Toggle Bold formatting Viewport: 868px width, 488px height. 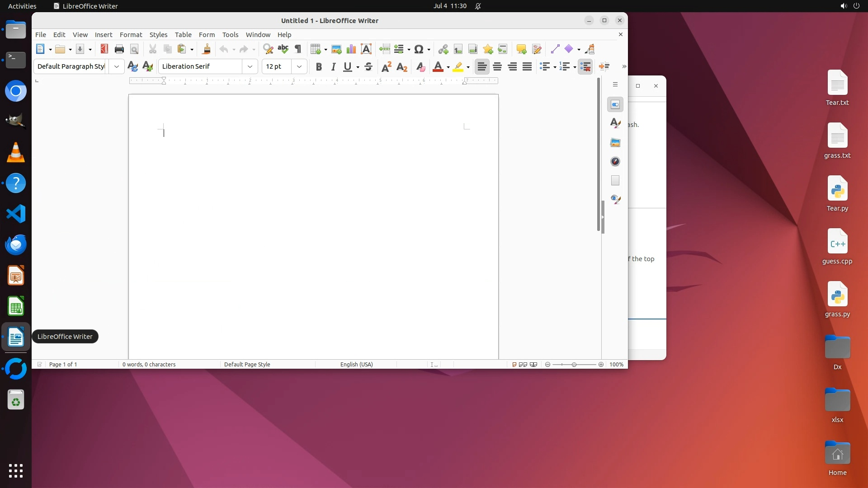point(319,67)
